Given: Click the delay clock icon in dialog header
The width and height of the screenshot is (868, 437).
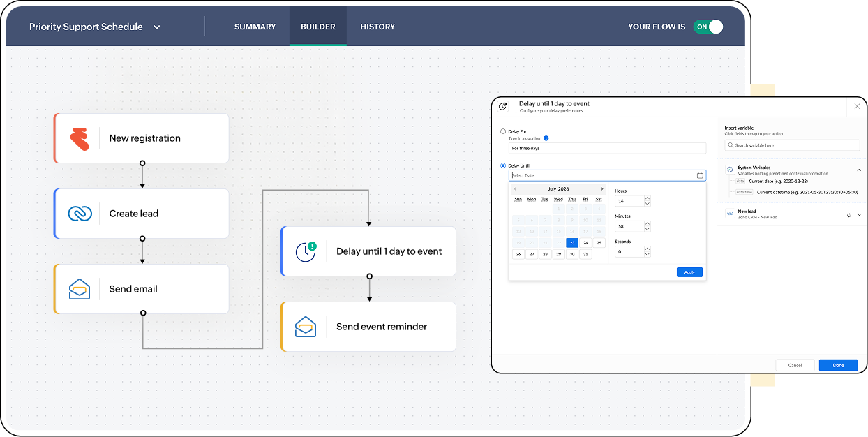Looking at the screenshot, I should click(x=502, y=106).
